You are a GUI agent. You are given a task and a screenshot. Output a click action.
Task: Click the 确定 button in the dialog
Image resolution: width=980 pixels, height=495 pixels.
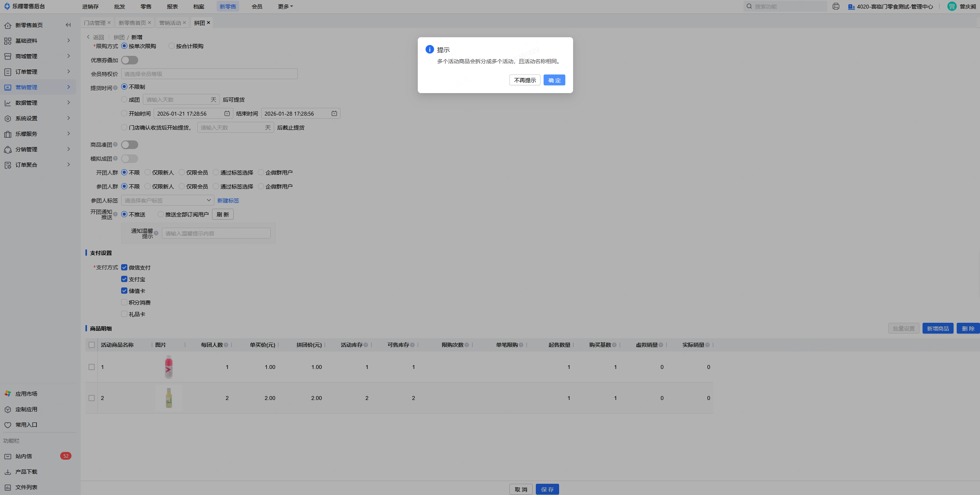554,80
